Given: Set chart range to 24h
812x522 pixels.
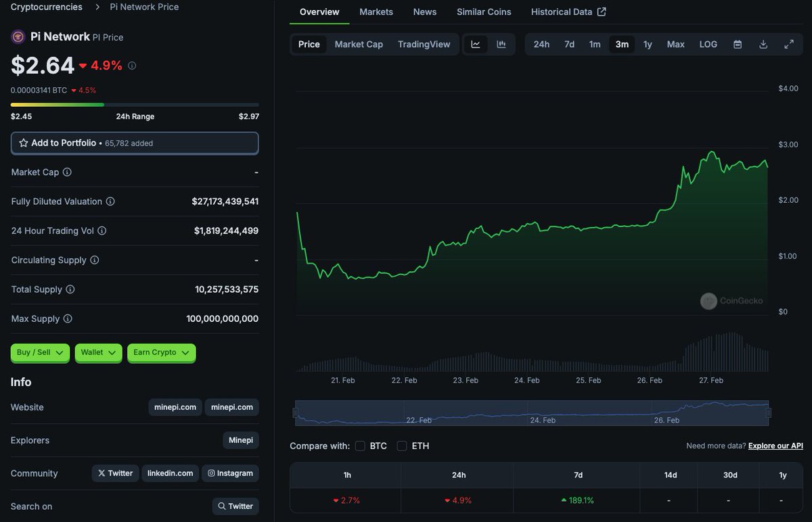Looking at the screenshot, I should 541,44.
